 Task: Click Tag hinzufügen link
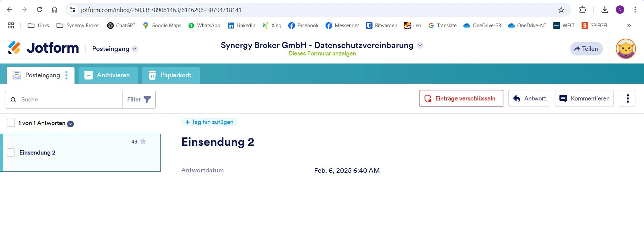pos(209,122)
